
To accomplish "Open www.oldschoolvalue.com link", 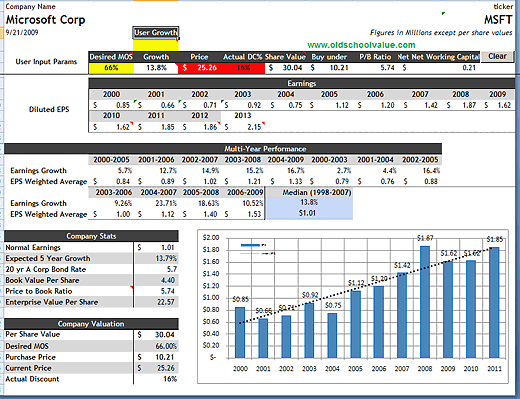I will click(x=361, y=45).
